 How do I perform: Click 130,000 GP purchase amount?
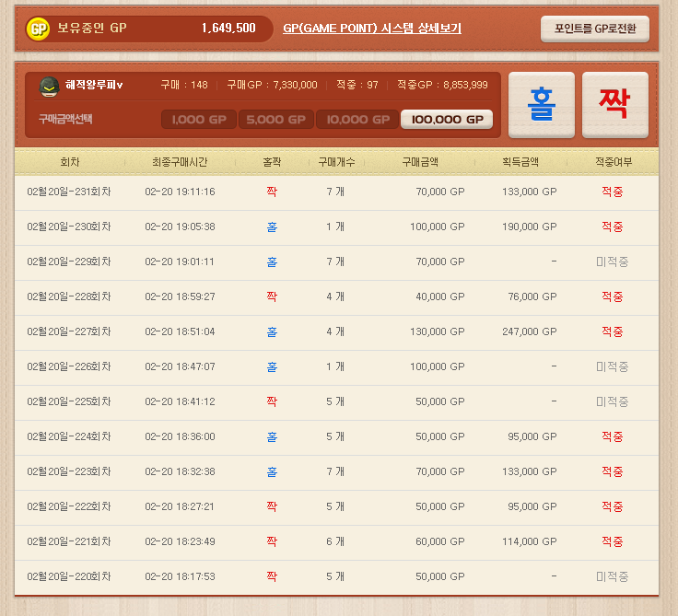pos(438,332)
